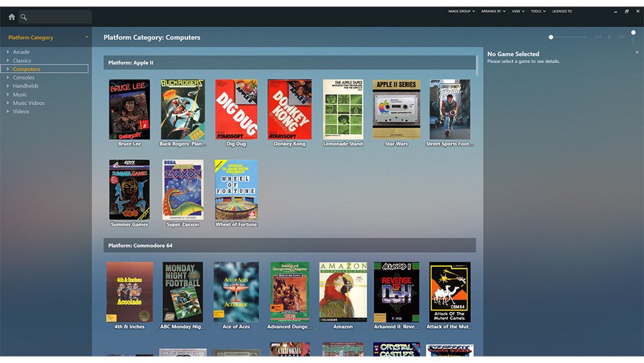Click the search magnifier icon
The image size is (644, 363).
24,17
